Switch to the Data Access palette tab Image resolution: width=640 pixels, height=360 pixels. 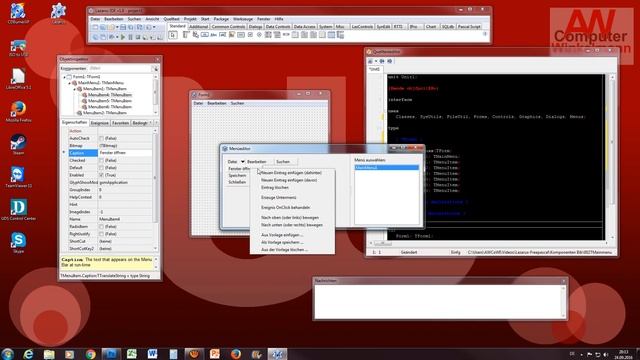coord(304,27)
